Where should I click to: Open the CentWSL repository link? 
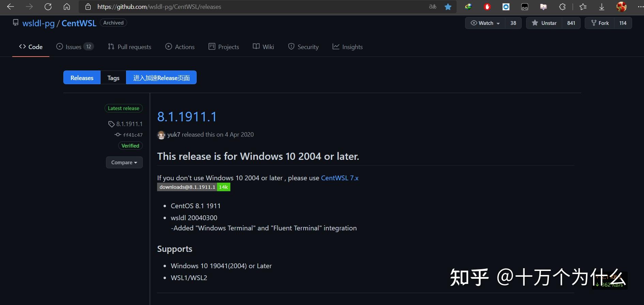79,23
